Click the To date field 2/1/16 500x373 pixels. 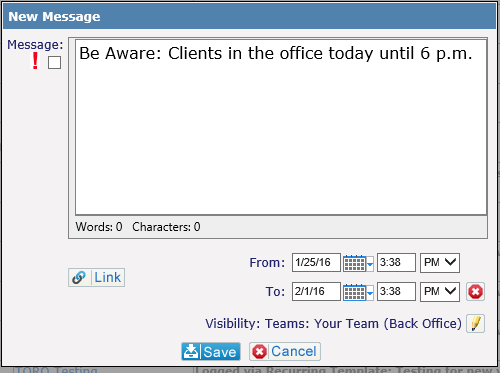[x=316, y=292]
